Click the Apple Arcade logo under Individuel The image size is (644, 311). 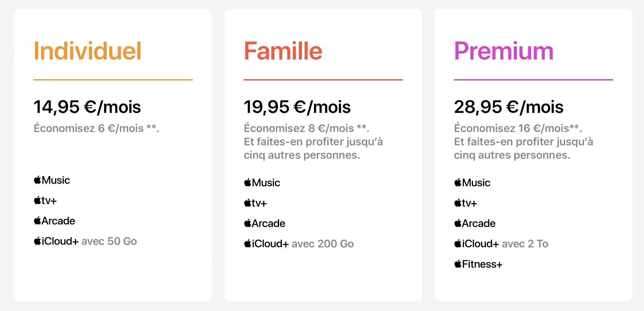(x=54, y=221)
